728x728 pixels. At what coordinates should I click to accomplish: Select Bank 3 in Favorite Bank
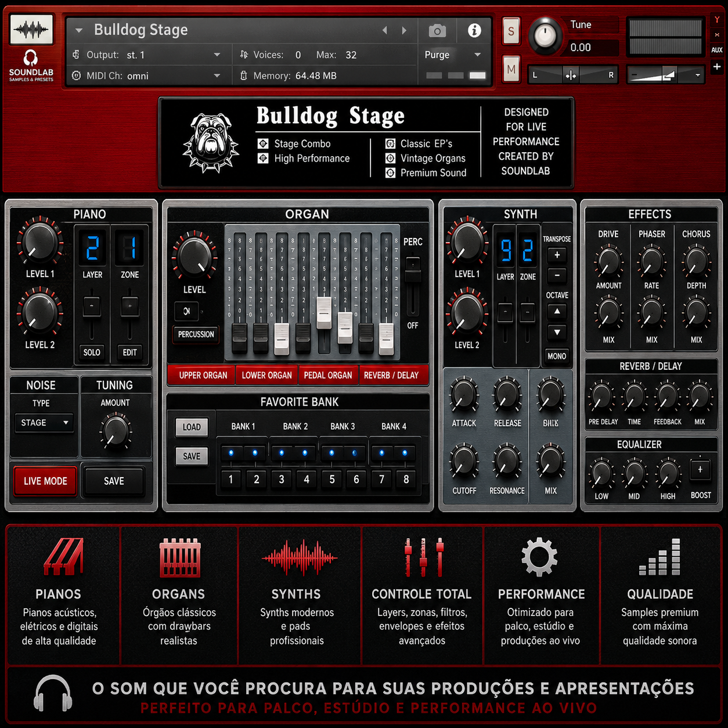343,426
